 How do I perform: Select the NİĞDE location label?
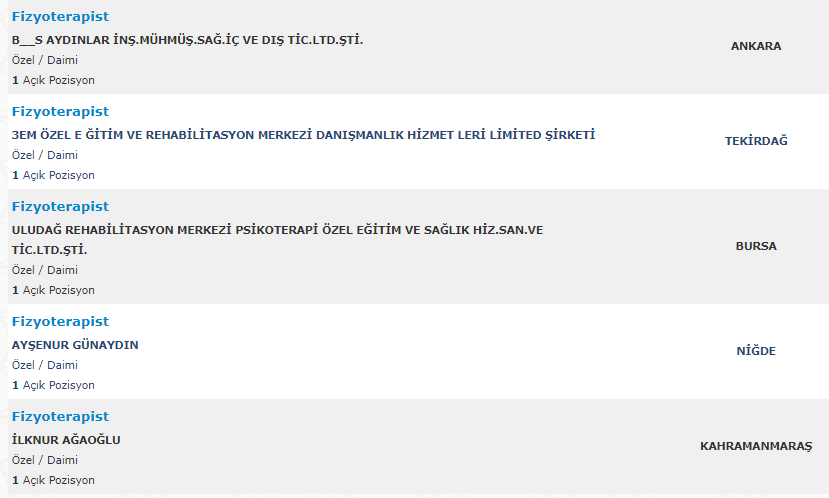coord(756,351)
